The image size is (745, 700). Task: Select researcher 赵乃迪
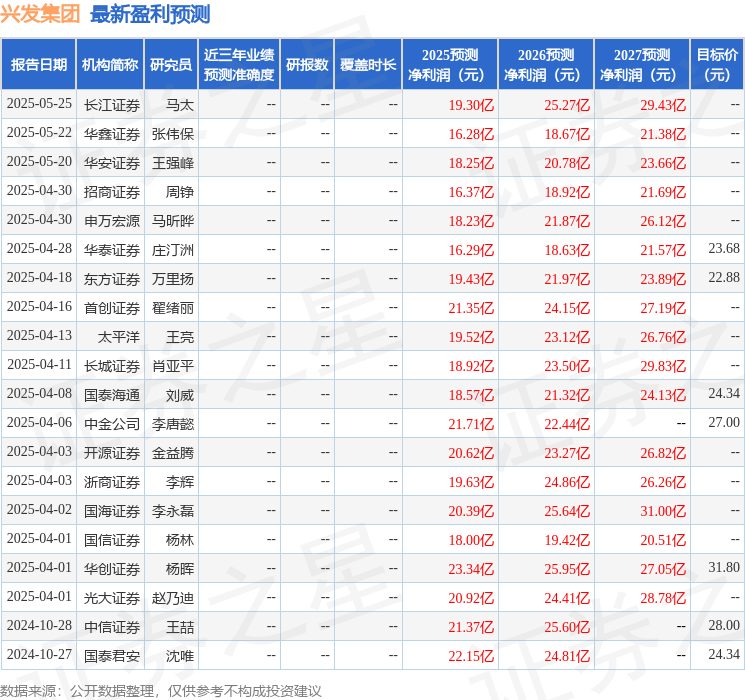pyautogui.click(x=173, y=598)
